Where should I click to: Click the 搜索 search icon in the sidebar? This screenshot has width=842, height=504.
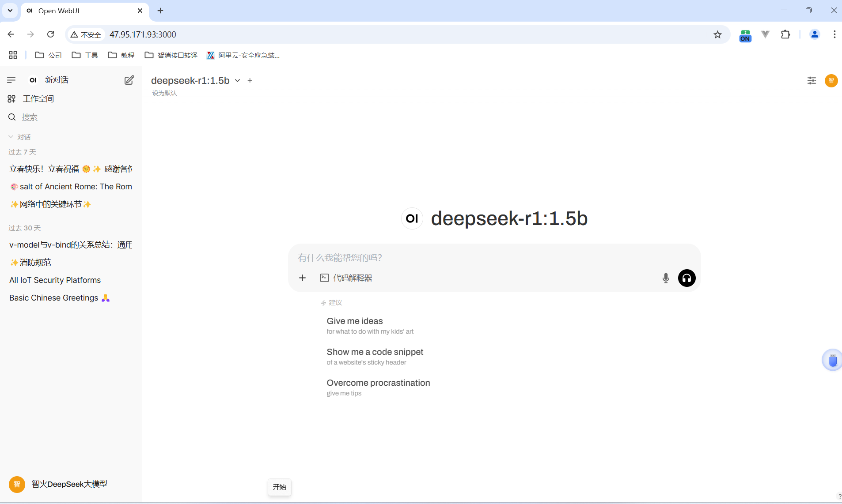pyautogui.click(x=12, y=117)
